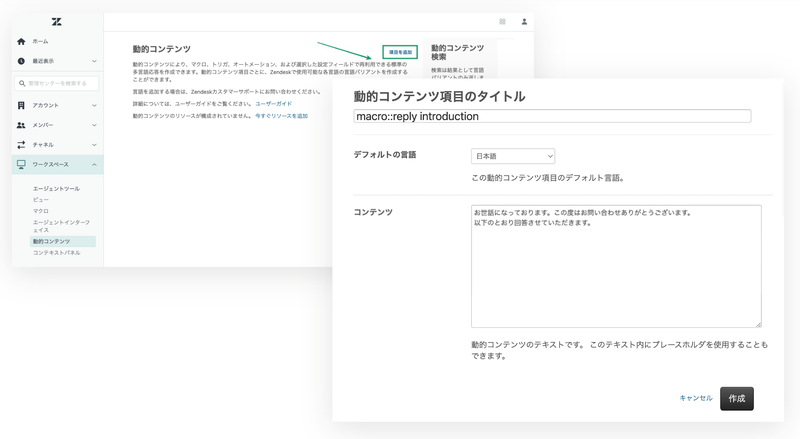Click the 作成 button

[737, 399]
